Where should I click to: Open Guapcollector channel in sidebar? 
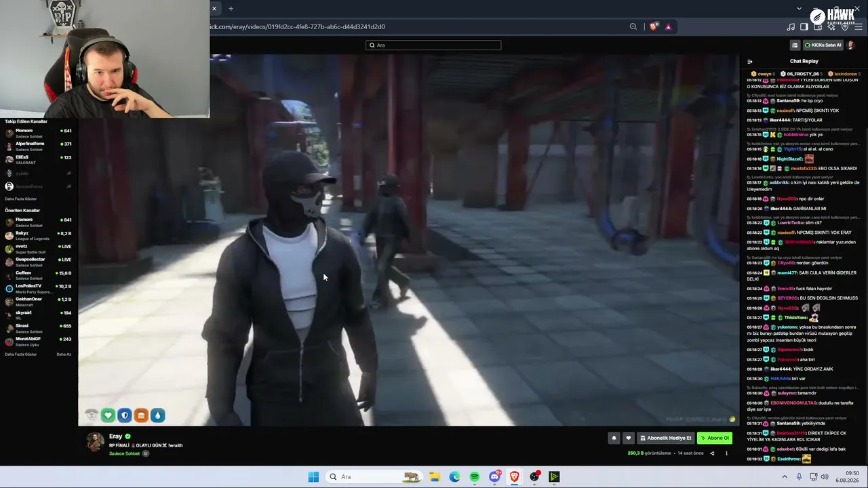39,262
